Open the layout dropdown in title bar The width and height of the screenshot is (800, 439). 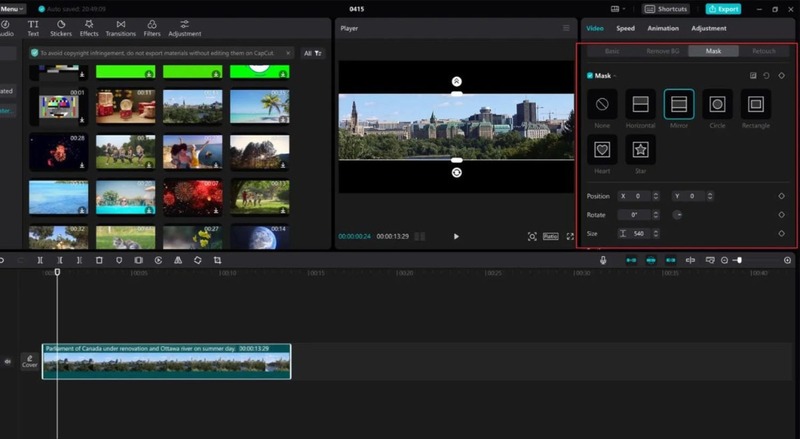(618, 9)
